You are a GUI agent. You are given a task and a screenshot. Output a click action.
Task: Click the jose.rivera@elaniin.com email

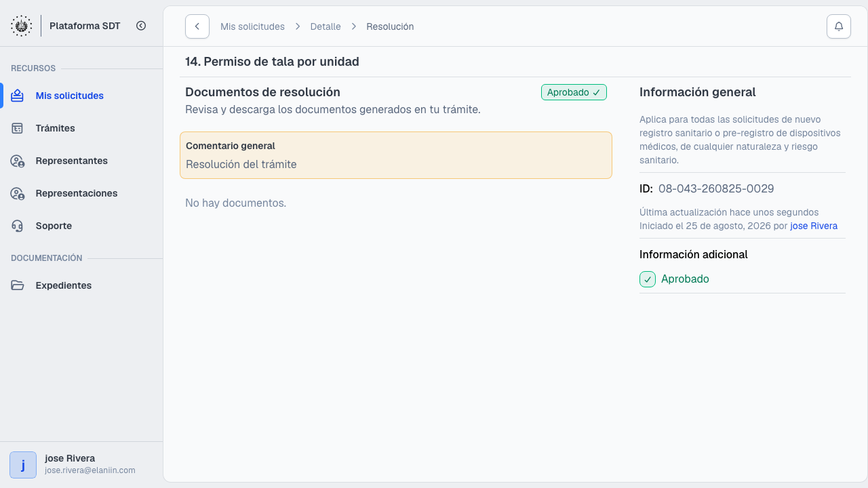(90, 470)
